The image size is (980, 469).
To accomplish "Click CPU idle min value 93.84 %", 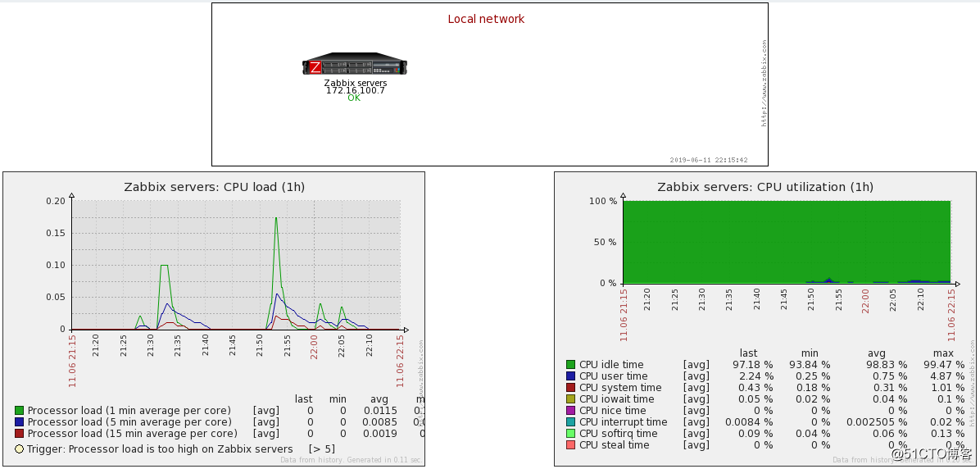I will point(810,365).
